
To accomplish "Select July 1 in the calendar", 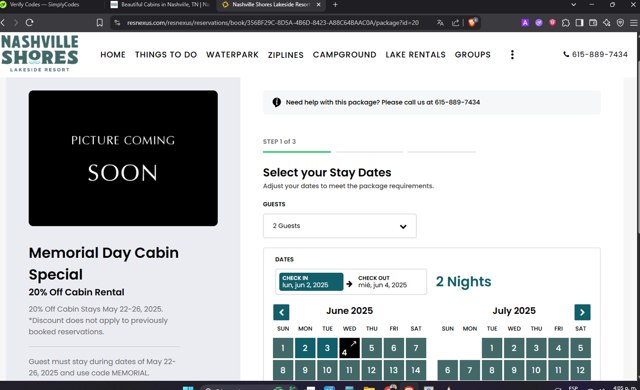I will coord(492,348).
